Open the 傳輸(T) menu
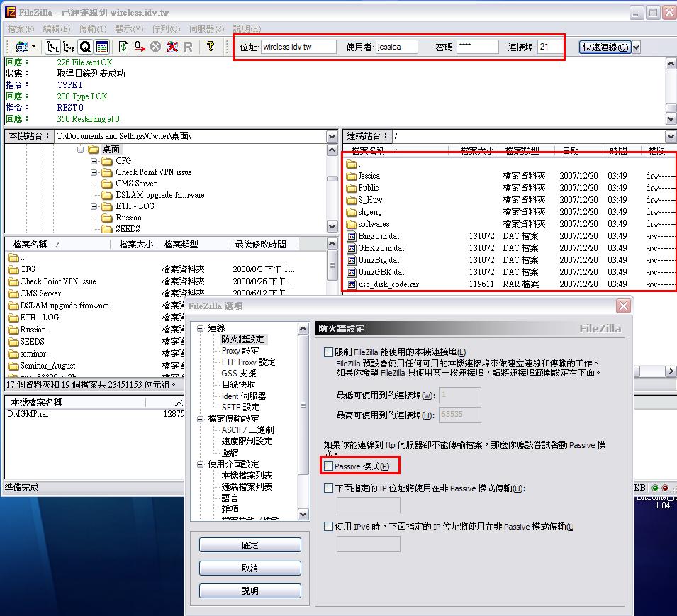 click(92, 29)
